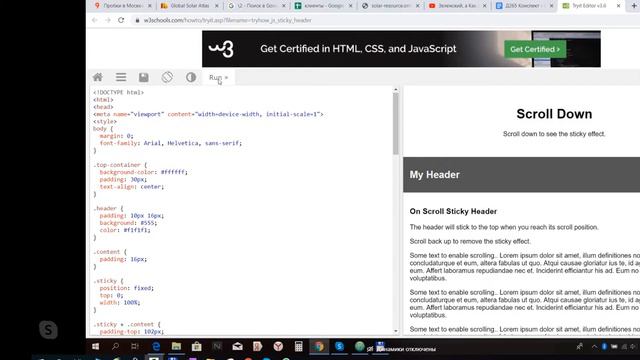Click the Get Certified green button
The width and height of the screenshot is (640, 360).
click(x=535, y=49)
